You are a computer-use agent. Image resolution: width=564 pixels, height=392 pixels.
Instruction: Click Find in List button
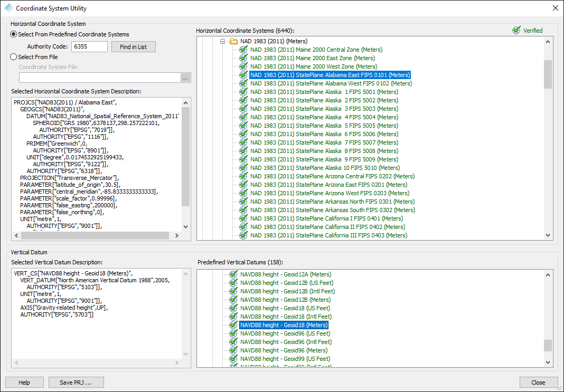tap(134, 47)
